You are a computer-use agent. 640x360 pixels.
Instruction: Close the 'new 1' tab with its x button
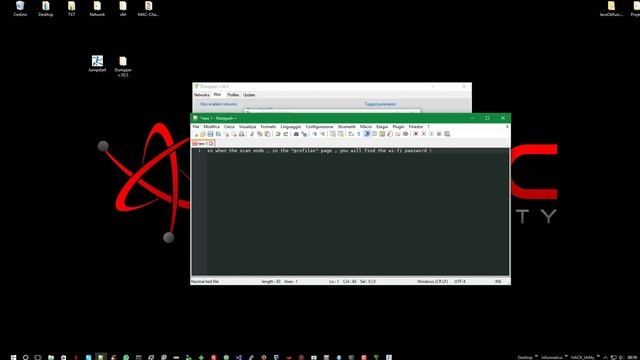[211, 144]
